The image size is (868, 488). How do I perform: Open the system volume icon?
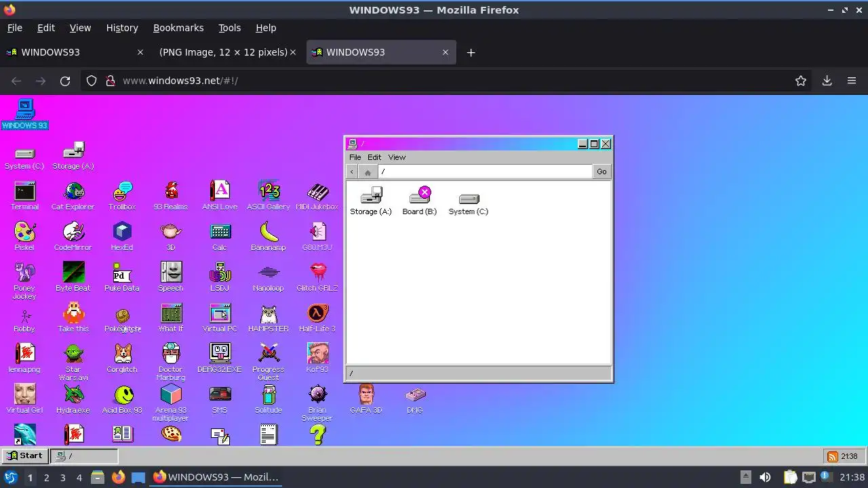point(765,477)
